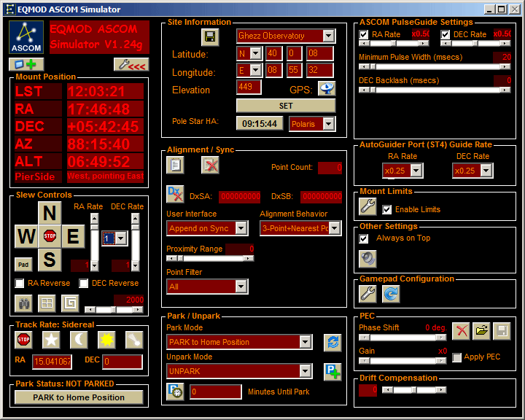
Task: Start lunar tracking with moon icon
Action: [79, 340]
